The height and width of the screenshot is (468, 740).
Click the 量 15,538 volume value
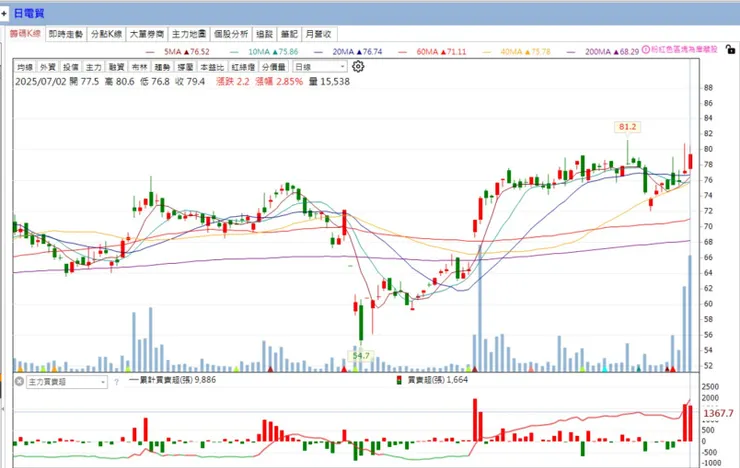click(329, 82)
